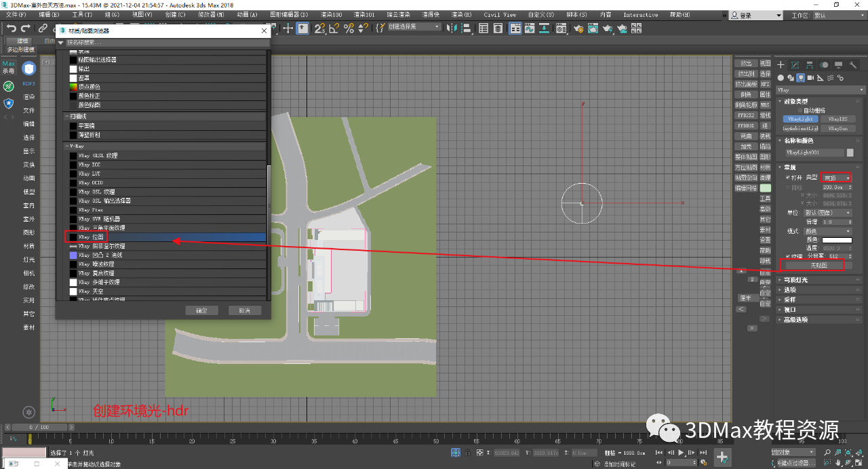Click the Render Production teapot icon
Viewport: 868px width, 469px height.
608,28
